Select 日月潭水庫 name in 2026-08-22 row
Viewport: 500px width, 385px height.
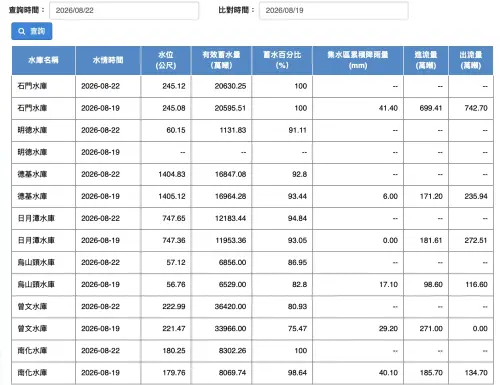click(x=36, y=218)
